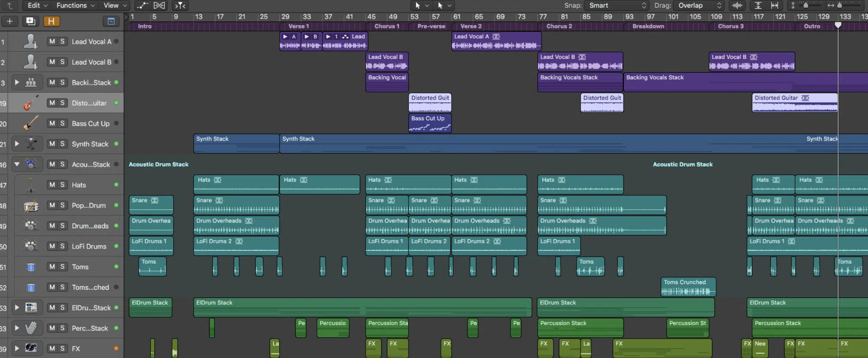Open the Functions menu

[75, 6]
